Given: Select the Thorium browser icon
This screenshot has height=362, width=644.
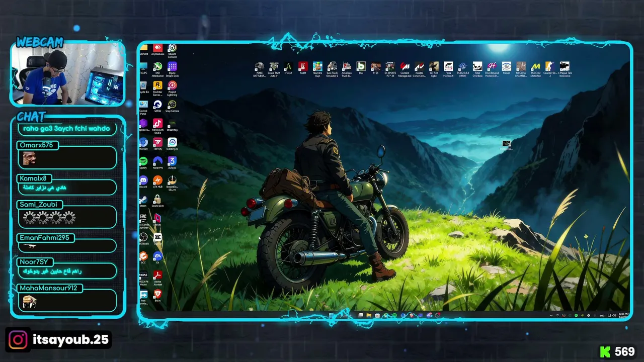Looking at the screenshot, I should [143, 144].
